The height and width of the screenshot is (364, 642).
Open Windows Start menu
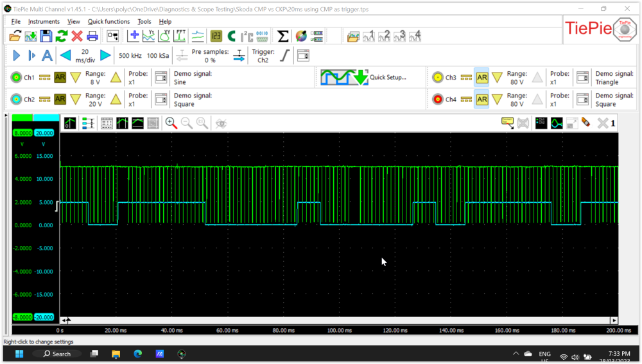19,354
